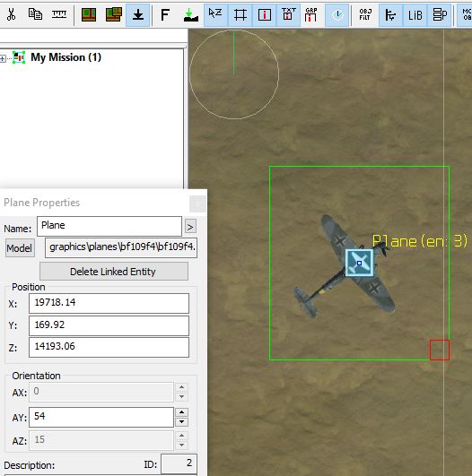
Task: Select the ruler measure tool
Action: tap(59, 14)
